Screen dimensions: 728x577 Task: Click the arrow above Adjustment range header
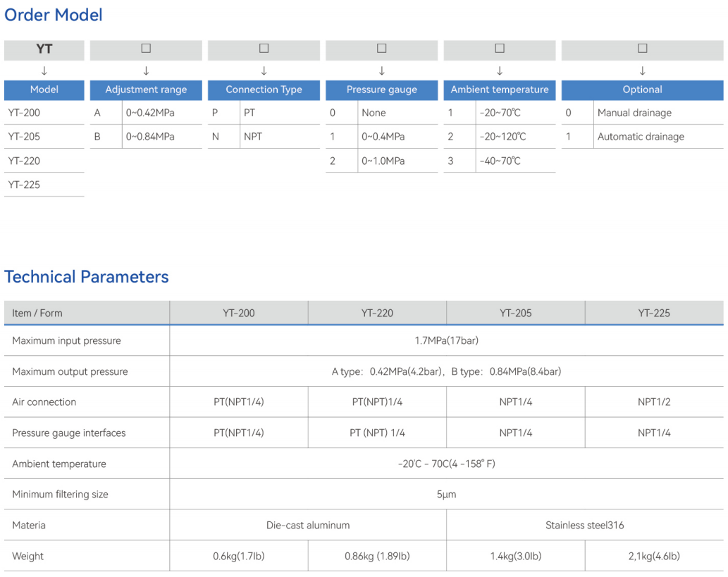pyautogui.click(x=146, y=70)
